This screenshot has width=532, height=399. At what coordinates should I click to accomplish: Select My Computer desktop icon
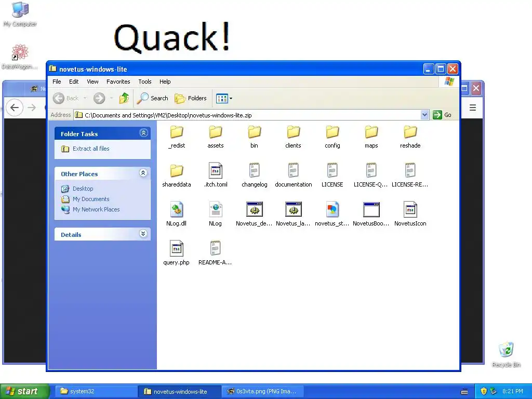[x=20, y=14]
